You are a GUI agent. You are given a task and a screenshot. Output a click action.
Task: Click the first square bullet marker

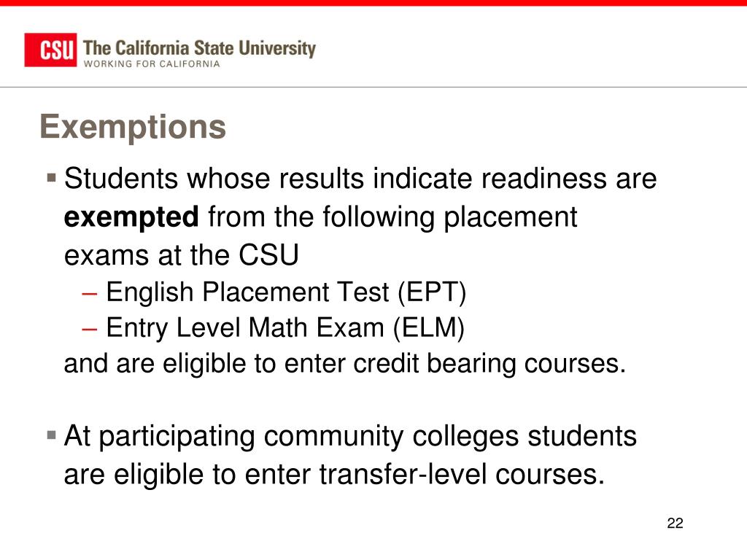(52, 179)
